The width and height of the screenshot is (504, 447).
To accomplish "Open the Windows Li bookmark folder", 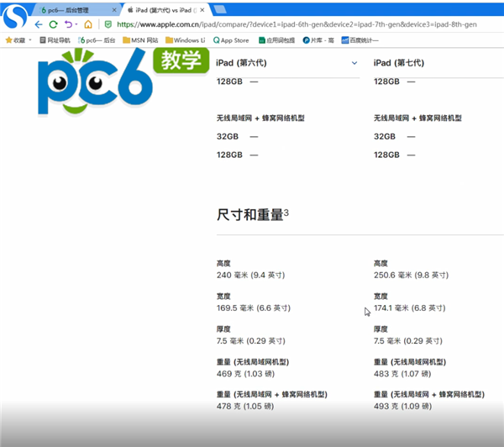I will point(185,40).
